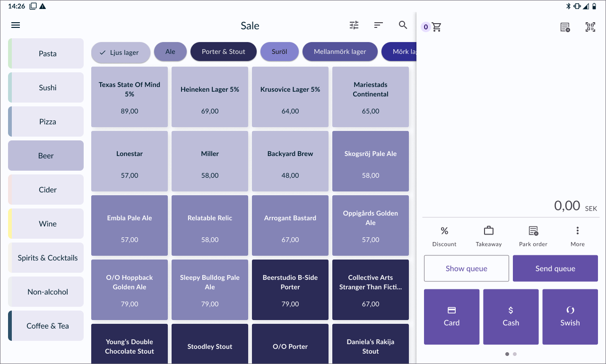Pay with Swish
The height and width of the screenshot is (364, 606).
(x=570, y=317)
